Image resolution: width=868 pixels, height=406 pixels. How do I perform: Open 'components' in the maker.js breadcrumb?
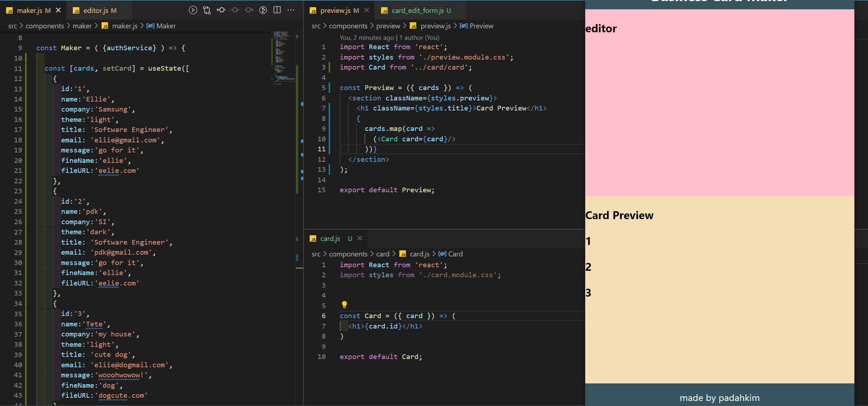click(x=44, y=26)
